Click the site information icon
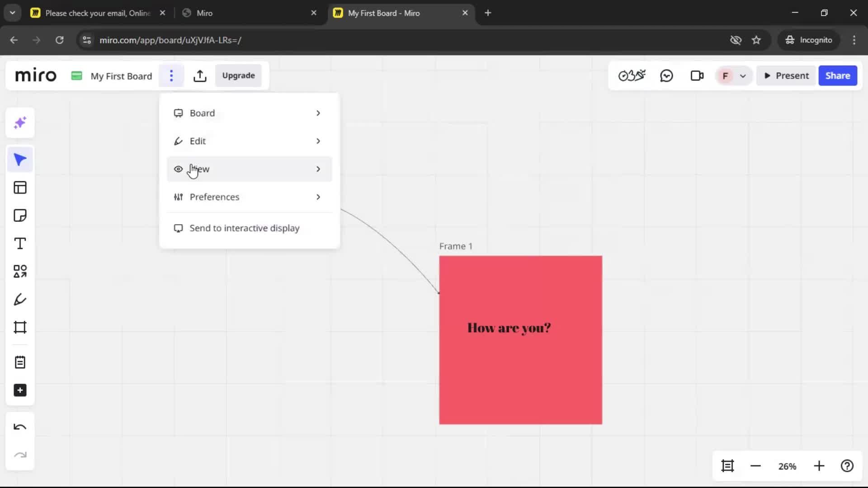 pos(87,40)
